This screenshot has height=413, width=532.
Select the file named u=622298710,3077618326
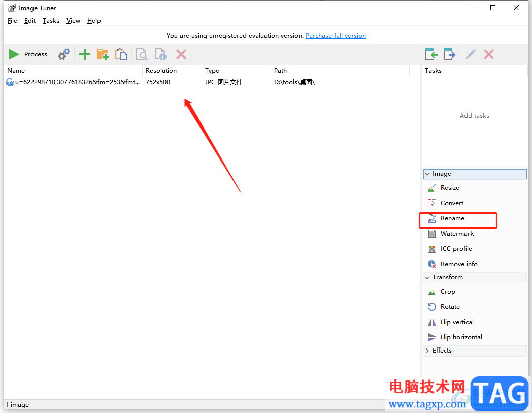pyautogui.click(x=77, y=82)
